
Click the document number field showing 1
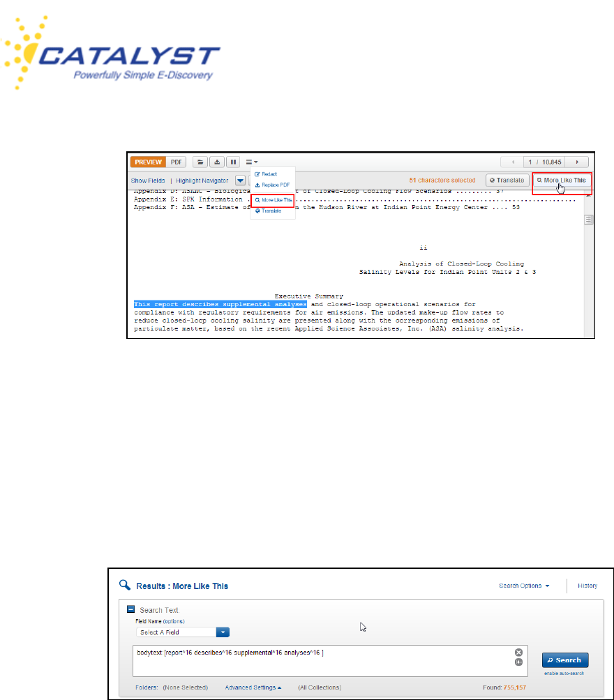click(530, 162)
